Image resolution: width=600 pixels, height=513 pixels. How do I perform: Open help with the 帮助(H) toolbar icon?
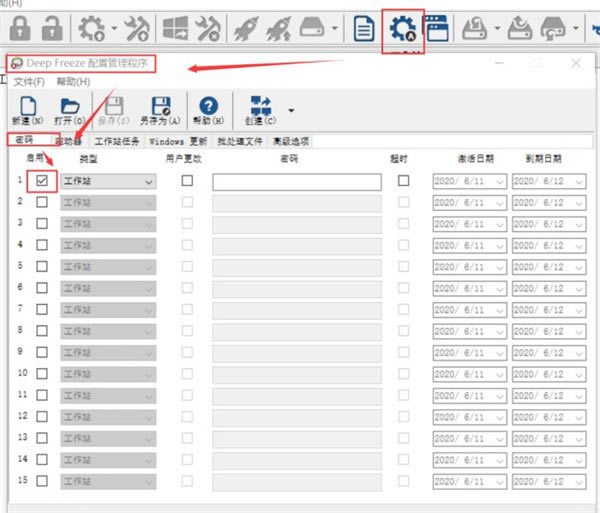pos(209,111)
